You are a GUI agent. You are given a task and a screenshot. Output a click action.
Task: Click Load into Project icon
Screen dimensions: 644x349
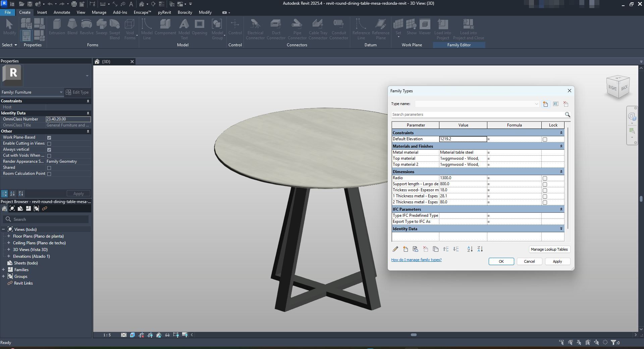(x=443, y=29)
